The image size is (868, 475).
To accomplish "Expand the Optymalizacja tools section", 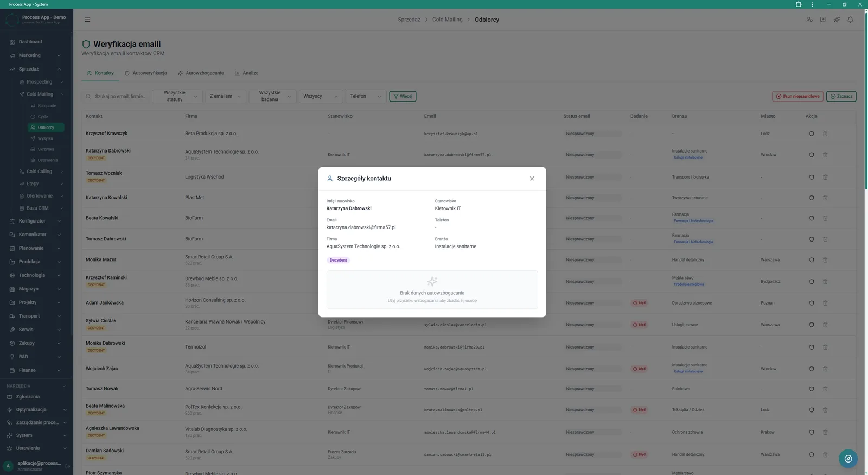I will pyautogui.click(x=36, y=410).
